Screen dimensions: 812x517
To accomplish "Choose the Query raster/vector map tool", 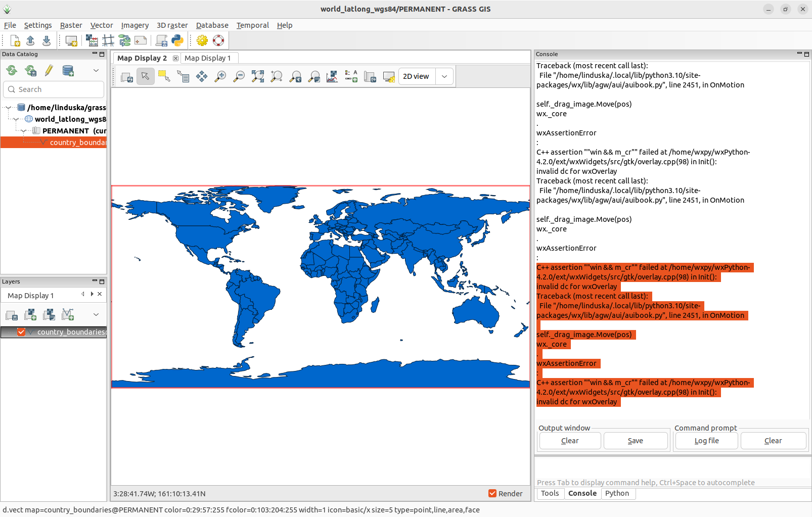I will (x=183, y=76).
